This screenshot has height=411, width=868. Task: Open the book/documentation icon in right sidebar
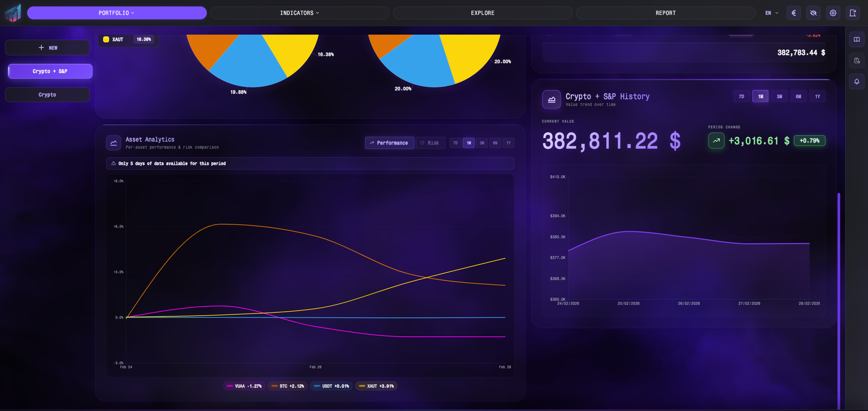(x=856, y=39)
